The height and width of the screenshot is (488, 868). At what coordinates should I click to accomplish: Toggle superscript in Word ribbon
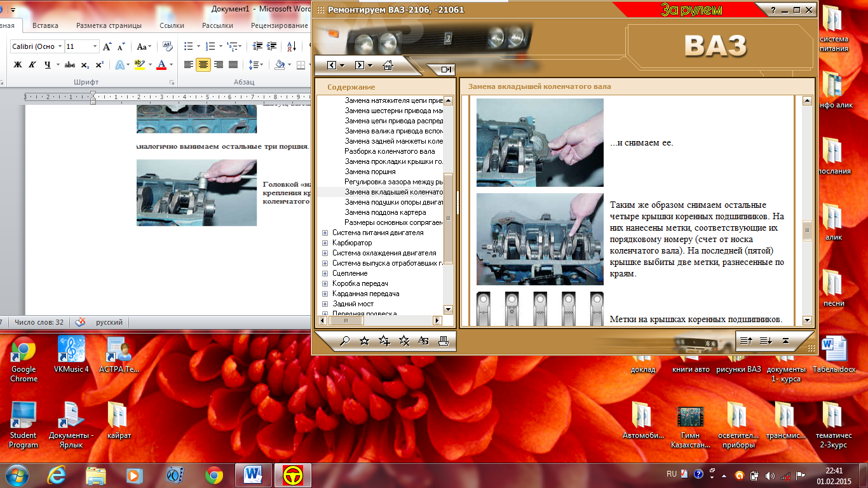point(99,65)
